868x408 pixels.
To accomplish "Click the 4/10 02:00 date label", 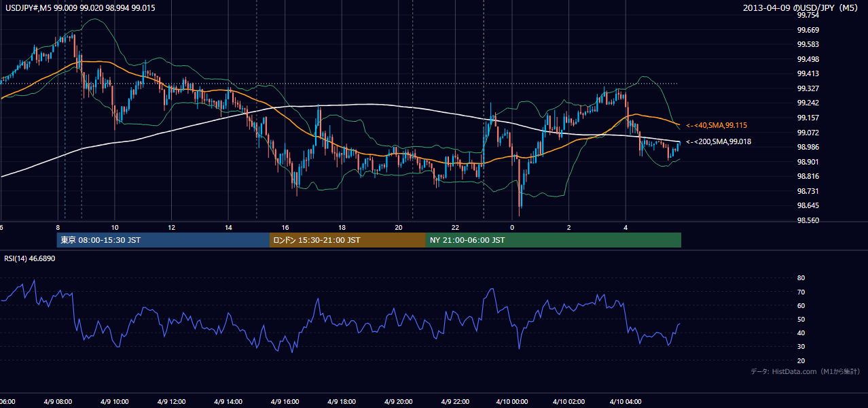I will click(568, 402).
